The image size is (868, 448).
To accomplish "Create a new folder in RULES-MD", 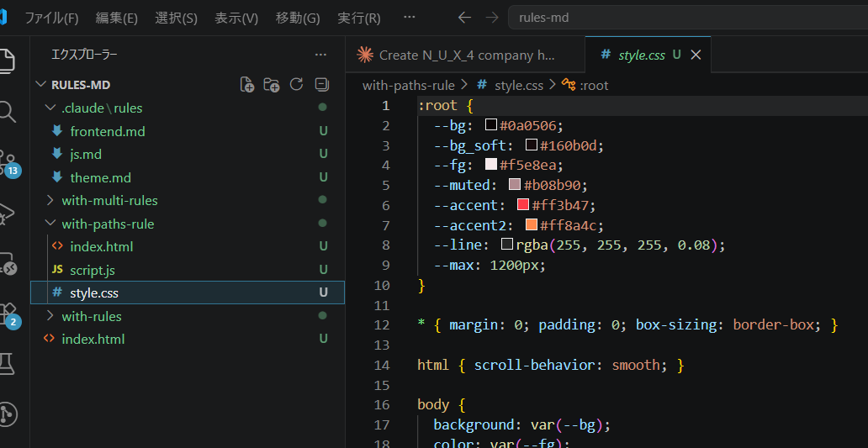I will point(271,85).
